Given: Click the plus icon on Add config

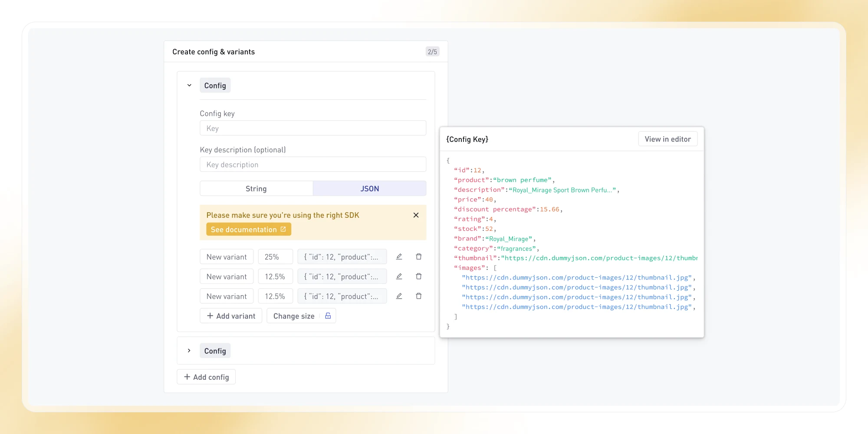Looking at the screenshot, I should 187,377.
